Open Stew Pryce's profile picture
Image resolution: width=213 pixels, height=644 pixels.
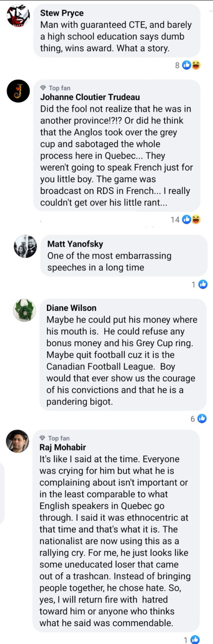click(x=18, y=16)
